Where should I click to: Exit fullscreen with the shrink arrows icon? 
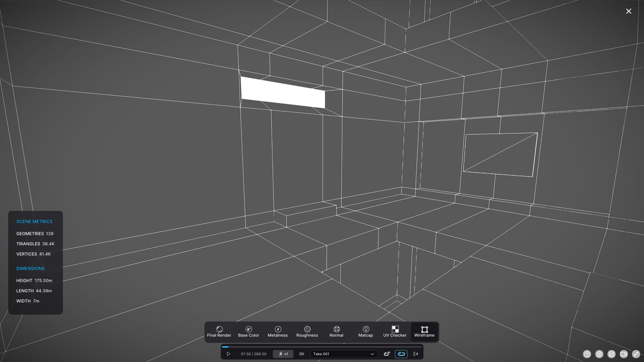[x=636, y=354]
